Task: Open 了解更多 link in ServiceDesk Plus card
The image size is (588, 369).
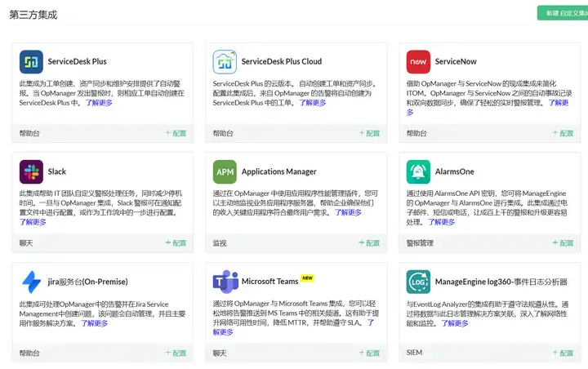Action: pyautogui.click(x=99, y=103)
